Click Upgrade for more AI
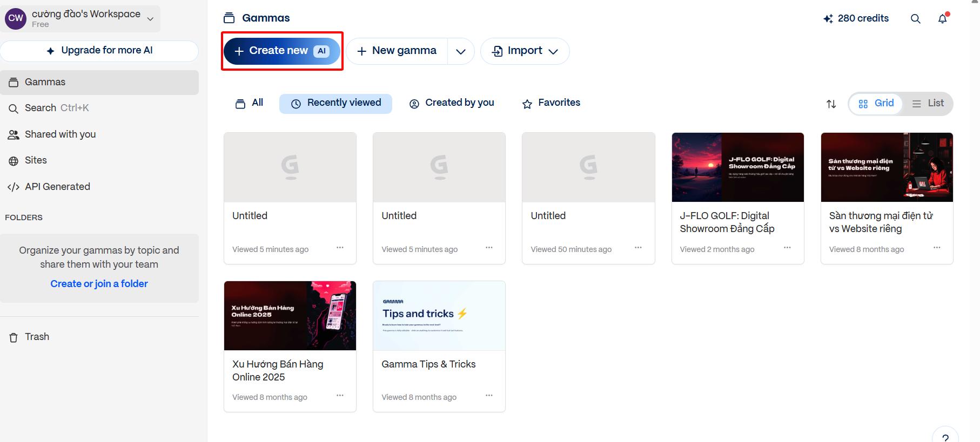The height and width of the screenshot is (442, 980). (x=99, y=51)
